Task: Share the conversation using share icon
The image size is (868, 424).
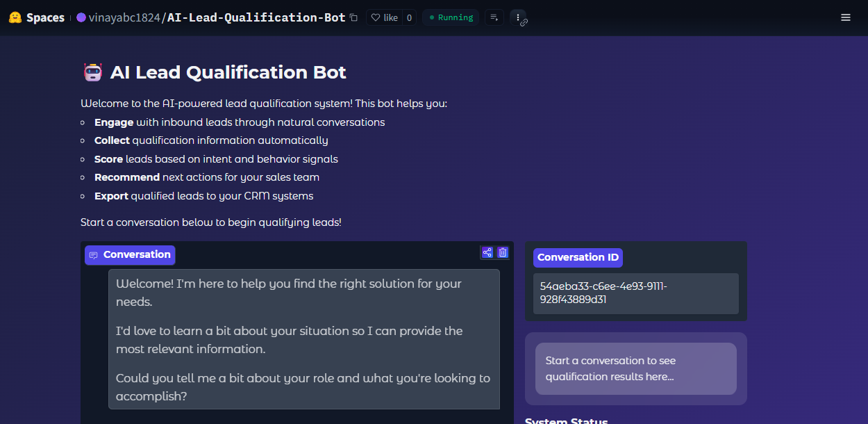Action: pyautogui.click(x=487, y=252)
